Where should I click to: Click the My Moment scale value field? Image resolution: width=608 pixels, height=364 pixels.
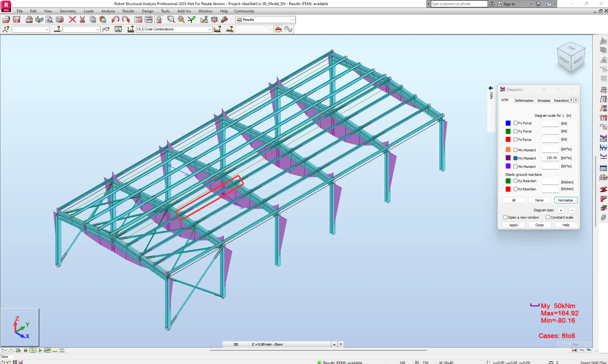(550, 158)
